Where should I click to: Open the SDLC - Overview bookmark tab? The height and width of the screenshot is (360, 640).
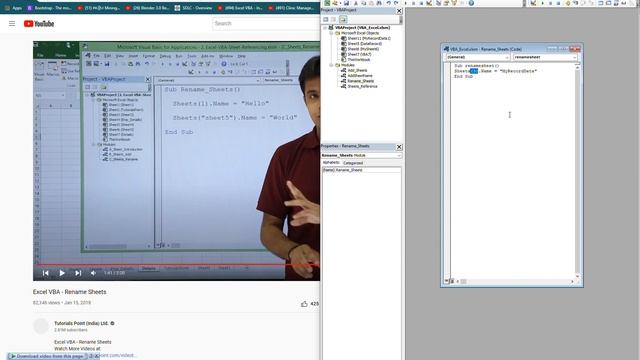[x=193, y=8]
